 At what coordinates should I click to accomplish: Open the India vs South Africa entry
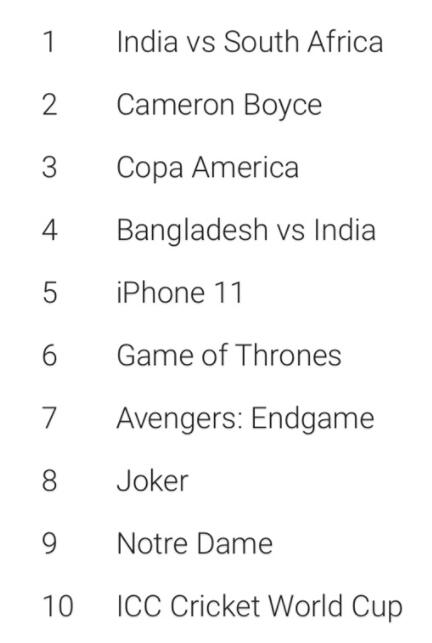point(250,42)
